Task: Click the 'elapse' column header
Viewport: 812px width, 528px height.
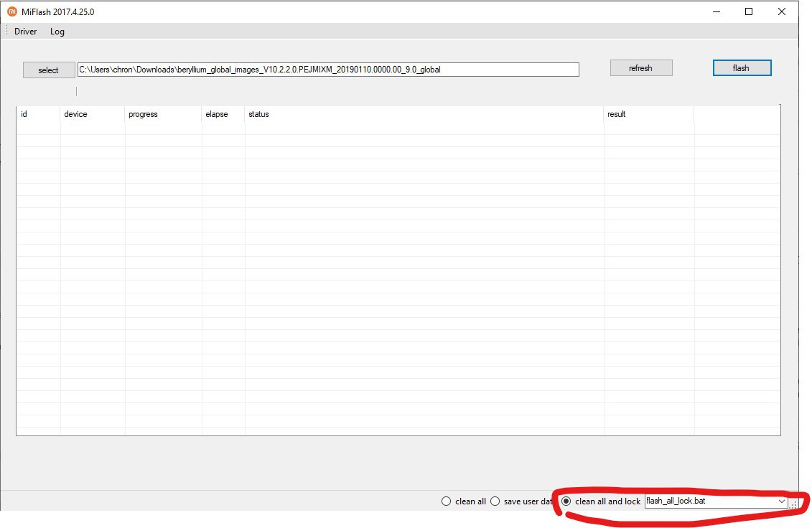Action: [223, 114]
